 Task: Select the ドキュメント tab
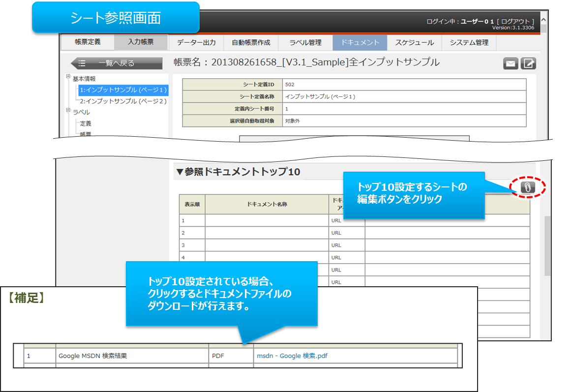[x=360, y=43]
